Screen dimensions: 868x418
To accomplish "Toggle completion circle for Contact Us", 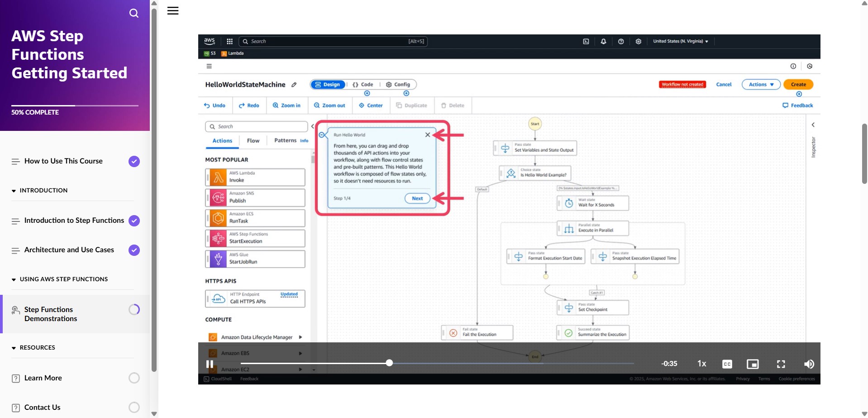I will [x=134, y=408].
